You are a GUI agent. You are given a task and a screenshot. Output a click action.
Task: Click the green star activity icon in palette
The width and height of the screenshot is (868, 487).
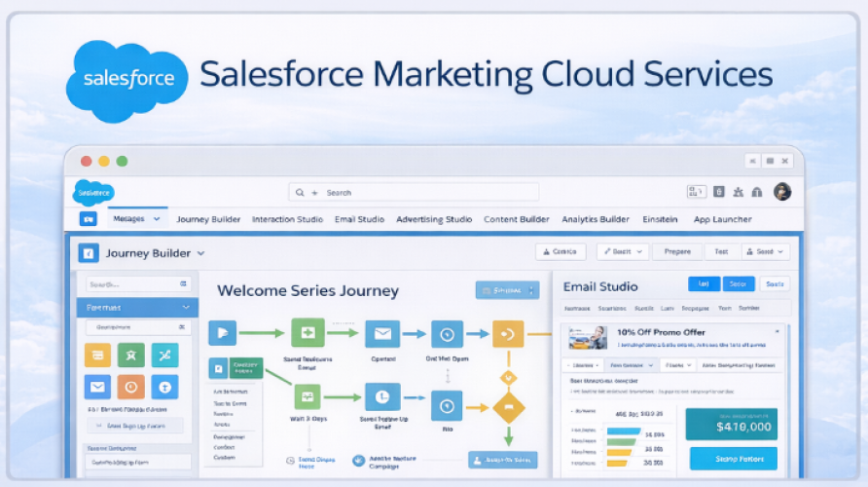pos(131,356)
